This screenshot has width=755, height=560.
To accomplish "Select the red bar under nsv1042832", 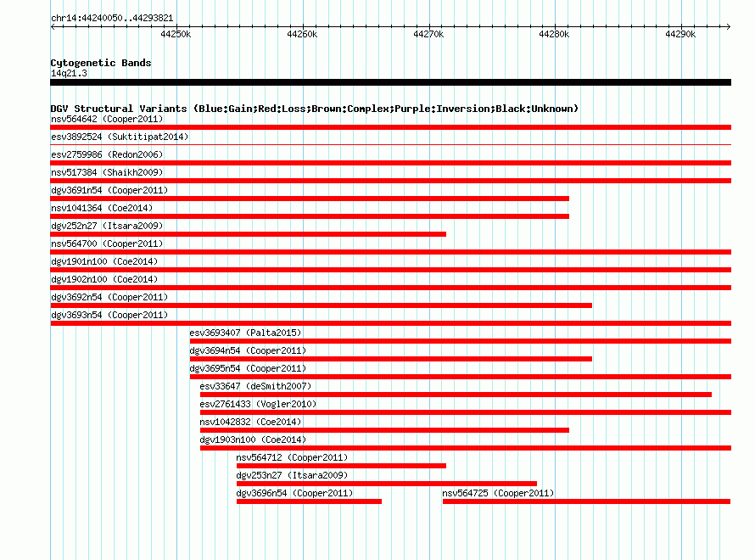I will pyautogui.click(x=385, y=430).
